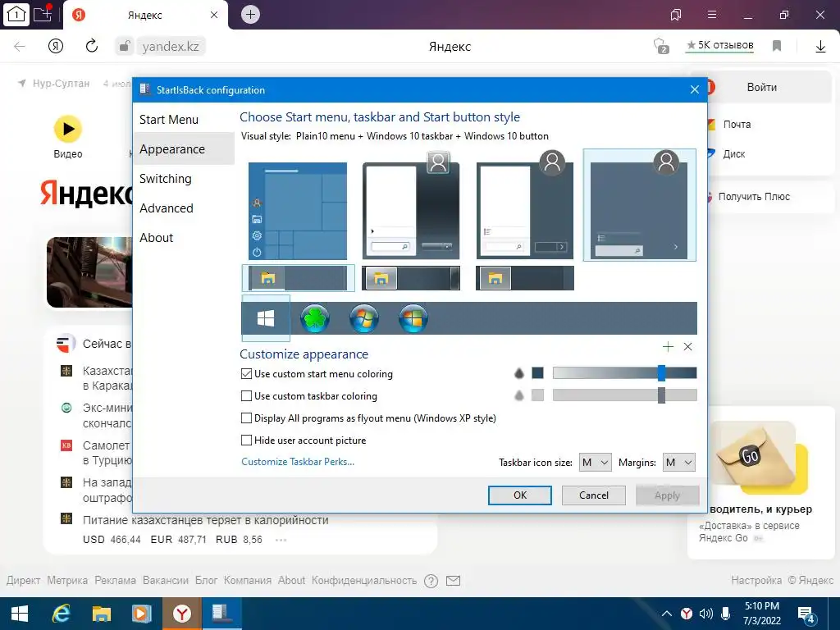Open browser downloads arrow icon
The image size is (840, 630).
pos(820,47)
